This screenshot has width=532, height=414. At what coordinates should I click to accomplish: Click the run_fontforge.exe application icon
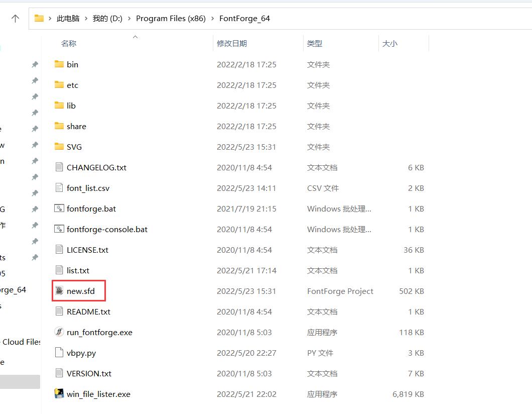point(59,332)
